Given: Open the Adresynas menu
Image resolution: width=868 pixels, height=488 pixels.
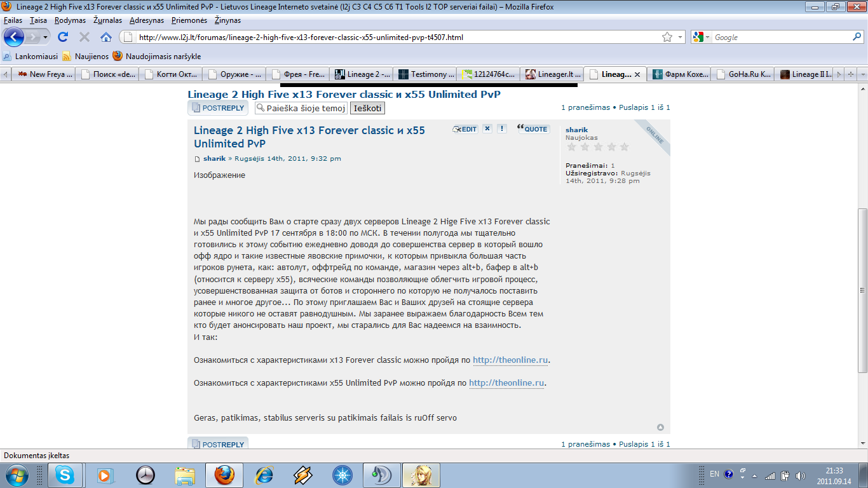Looking at the screenshot, I should pos(146,20).
